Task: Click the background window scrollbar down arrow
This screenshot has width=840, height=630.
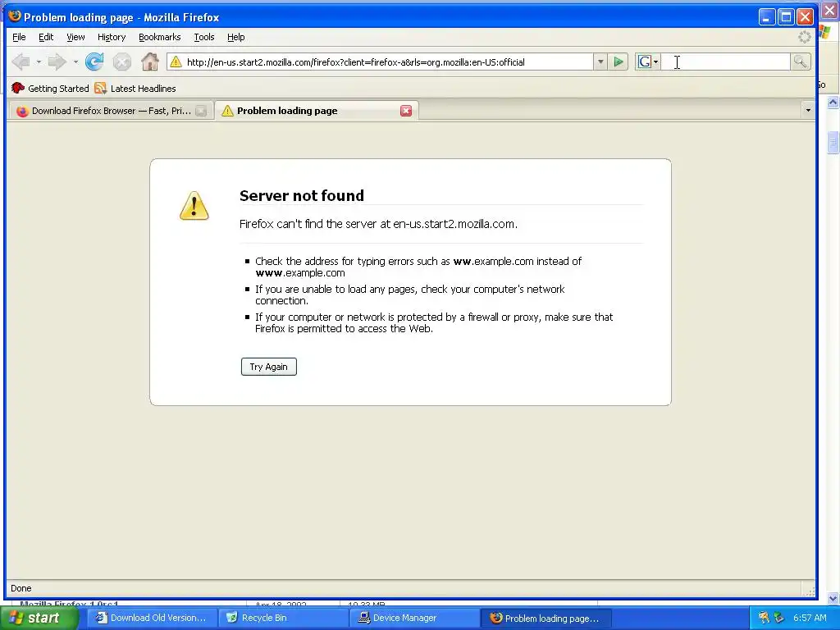Action: tap(833, 598)
